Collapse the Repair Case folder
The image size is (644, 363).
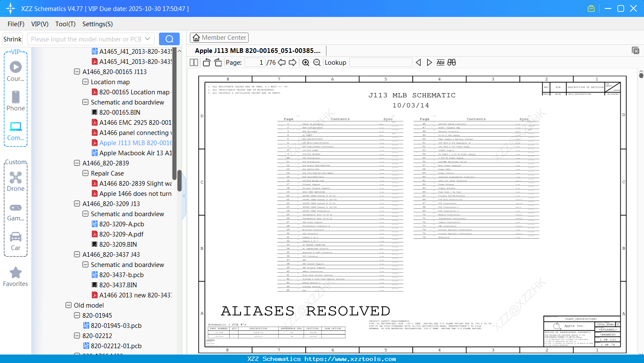point(85,173)
